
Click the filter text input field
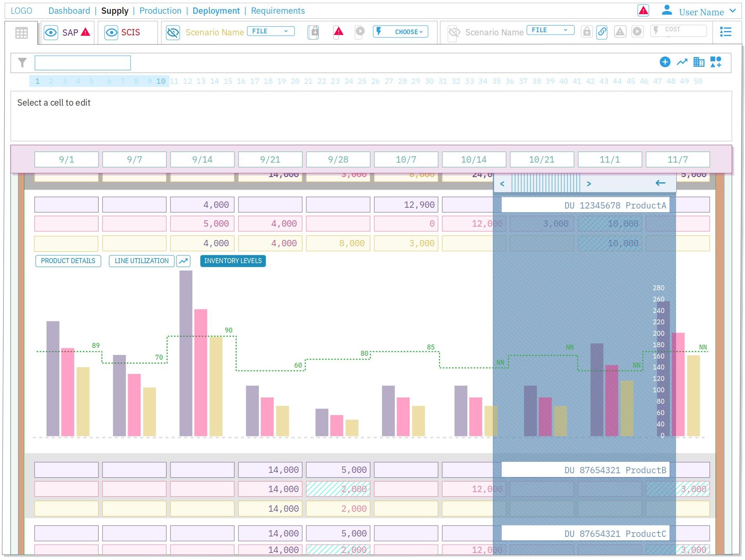tap(82, 63)
